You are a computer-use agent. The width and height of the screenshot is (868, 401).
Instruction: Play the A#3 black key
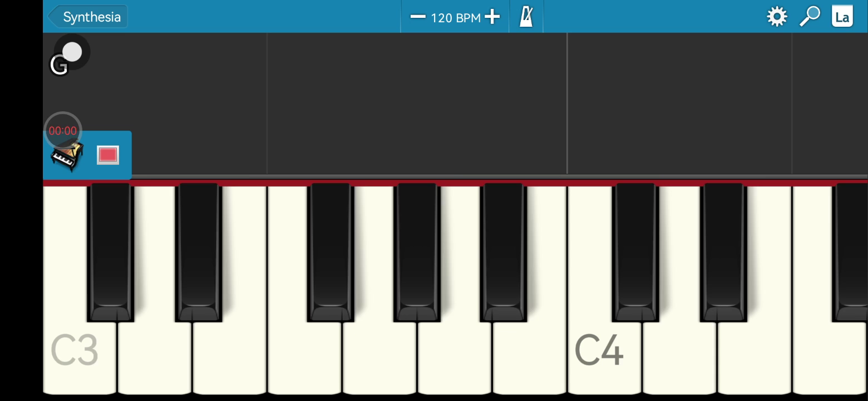pos(504,252)
